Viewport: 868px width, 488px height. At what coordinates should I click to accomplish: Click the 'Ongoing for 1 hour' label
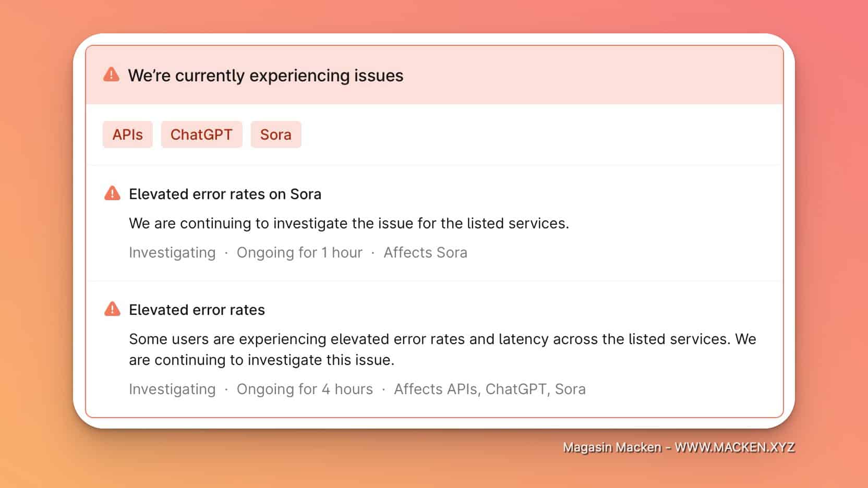coord(299,252)
